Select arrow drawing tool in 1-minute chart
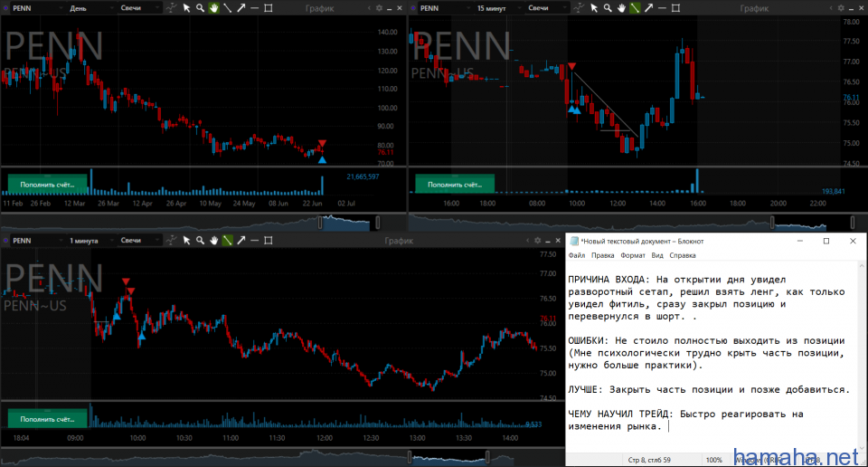The width and height of the screenshot is (868, 467). [241, 241]
